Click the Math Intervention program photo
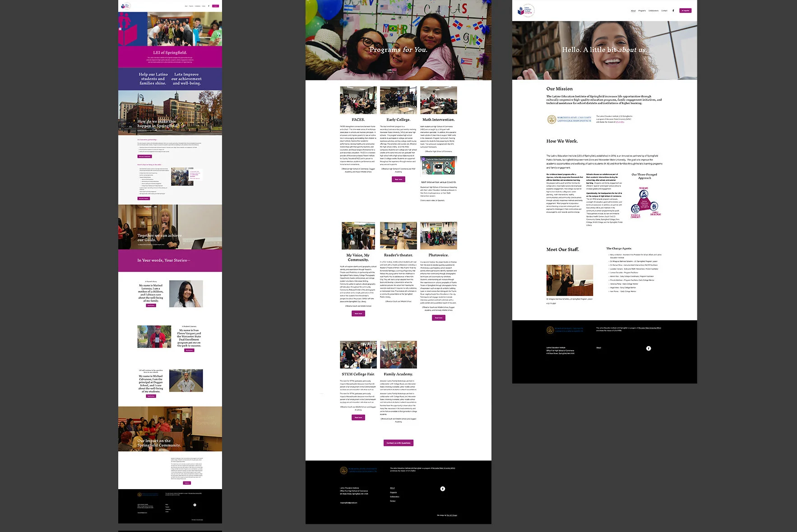Image resolution: width=797 pixels, height=532 pixels. coord(438,100)
